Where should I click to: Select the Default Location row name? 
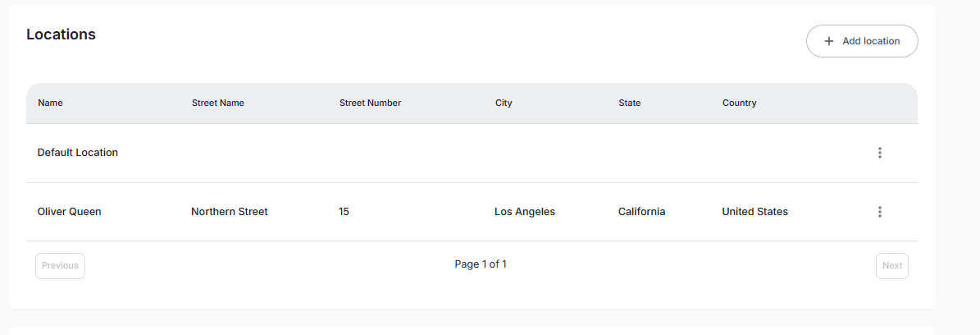coord(78,153)
